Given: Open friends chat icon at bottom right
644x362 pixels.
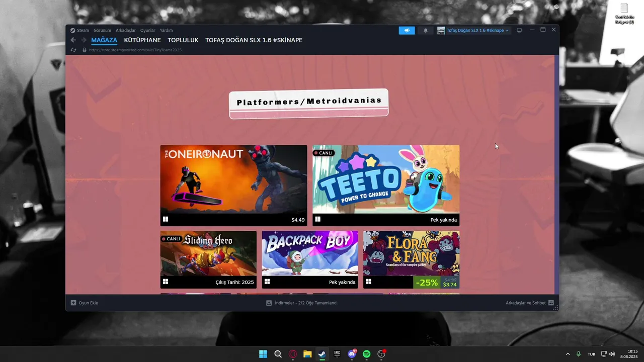Looking at the screenshot, I should (x=551, y=303).
